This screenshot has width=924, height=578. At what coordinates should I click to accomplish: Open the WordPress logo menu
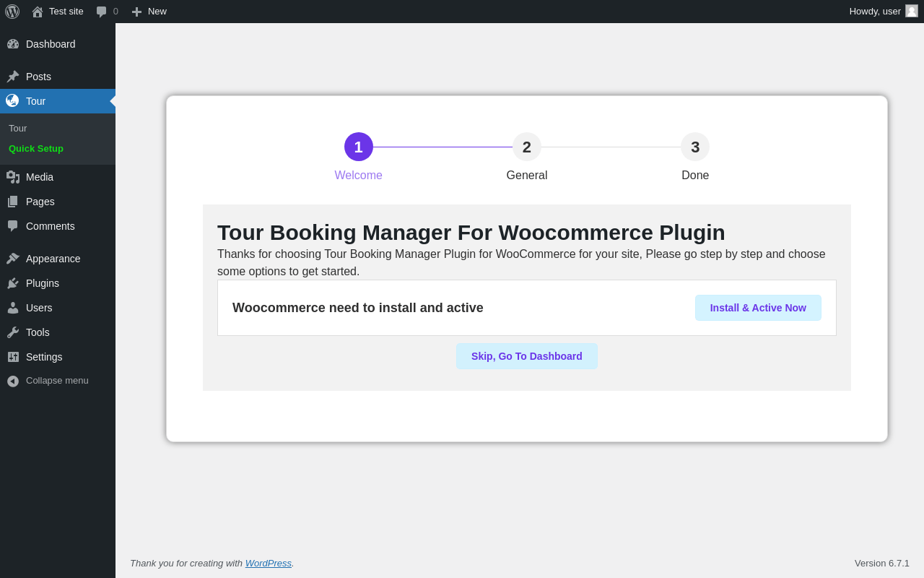pyautogui.click(x=12, y=12)
